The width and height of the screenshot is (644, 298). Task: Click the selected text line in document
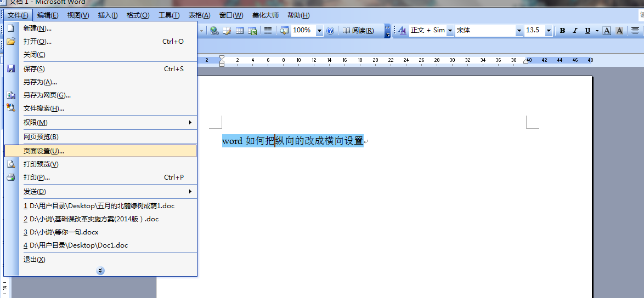[x=293, y=141]
